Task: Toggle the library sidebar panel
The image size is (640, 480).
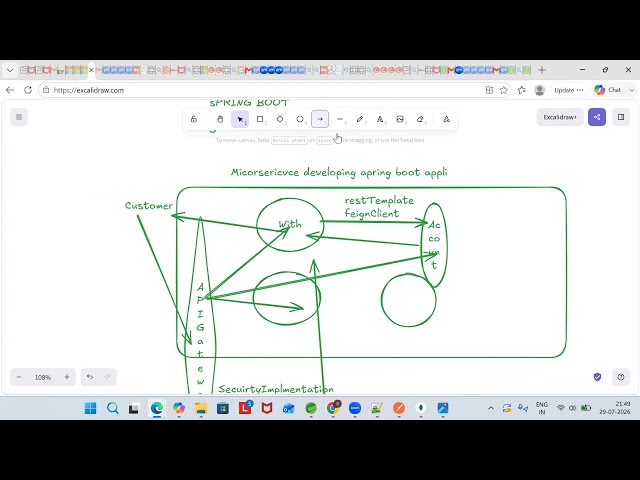Action: coord(621,117)
